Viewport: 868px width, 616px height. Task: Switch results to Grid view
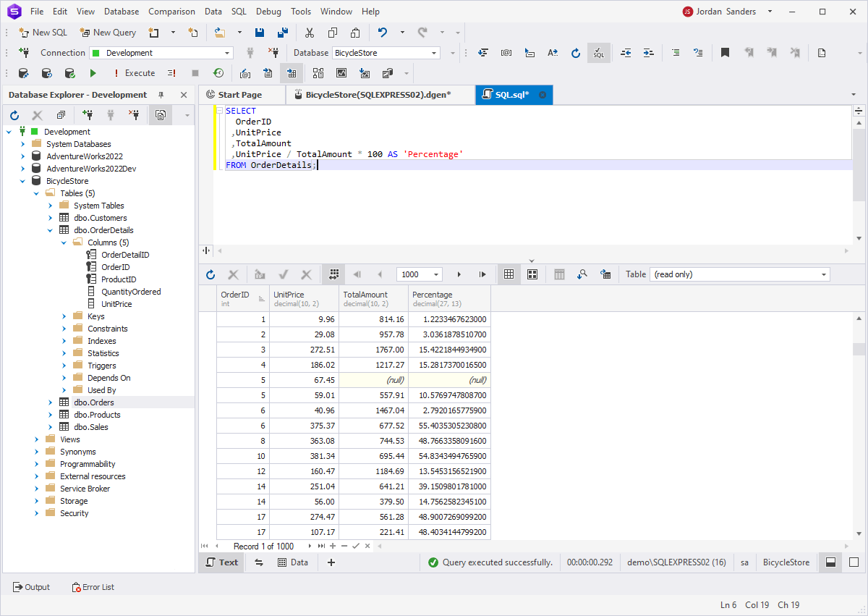pyautogui.click(x=509, y=274)
